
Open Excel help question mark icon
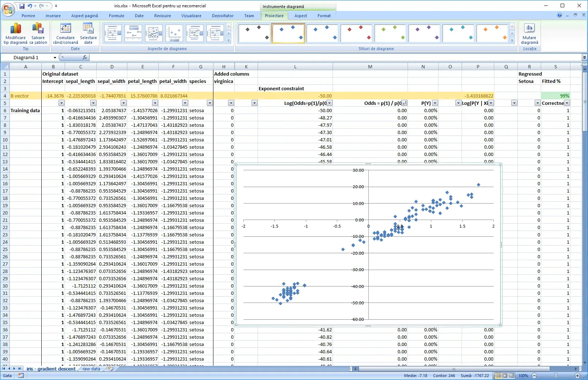(559, 15)
